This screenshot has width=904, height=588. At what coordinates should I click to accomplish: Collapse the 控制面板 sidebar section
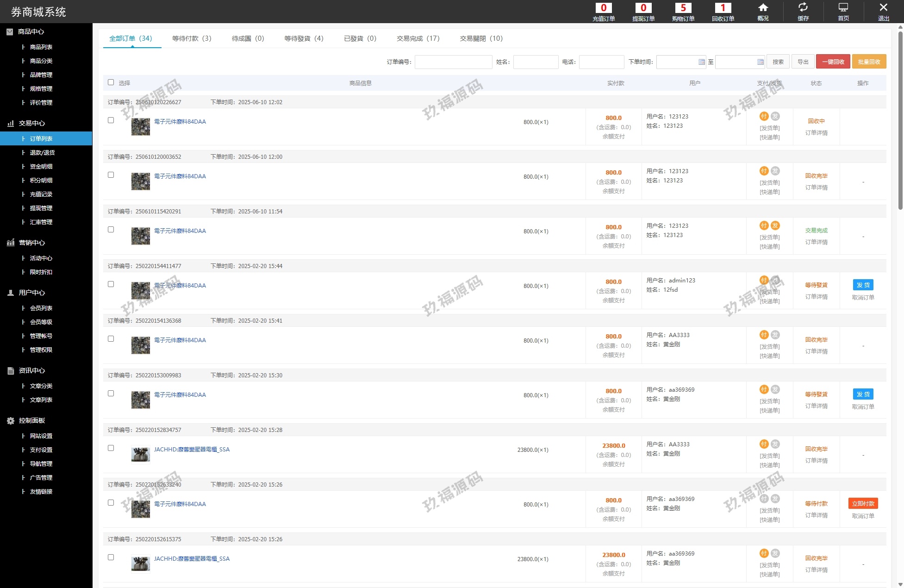[31, 420]
